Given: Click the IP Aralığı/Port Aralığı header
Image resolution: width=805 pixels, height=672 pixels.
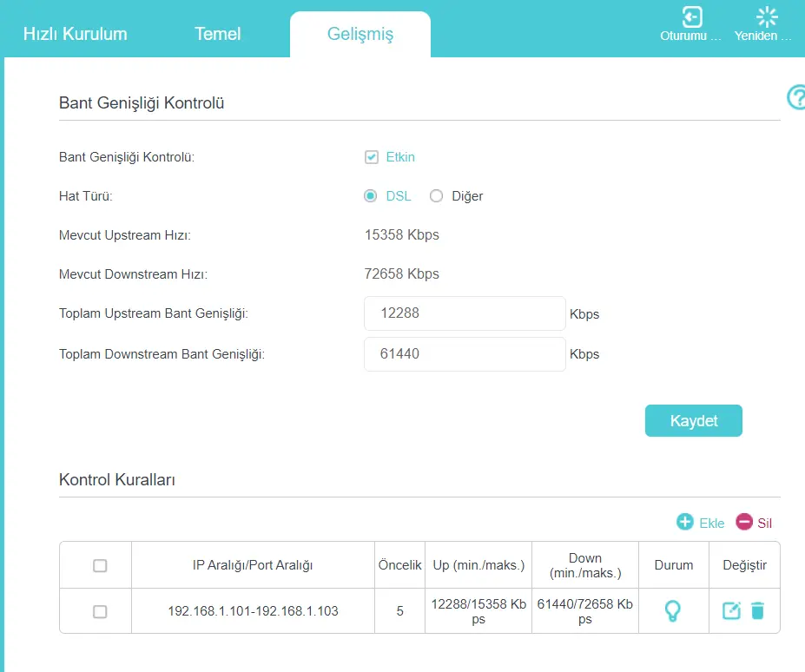Looking at the screenshot, I should pos(253,565).
